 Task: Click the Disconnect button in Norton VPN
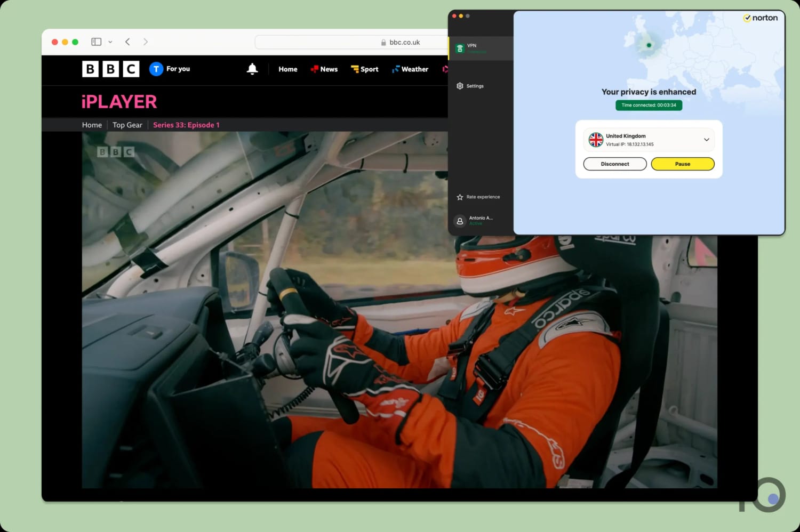click(615, 164)
